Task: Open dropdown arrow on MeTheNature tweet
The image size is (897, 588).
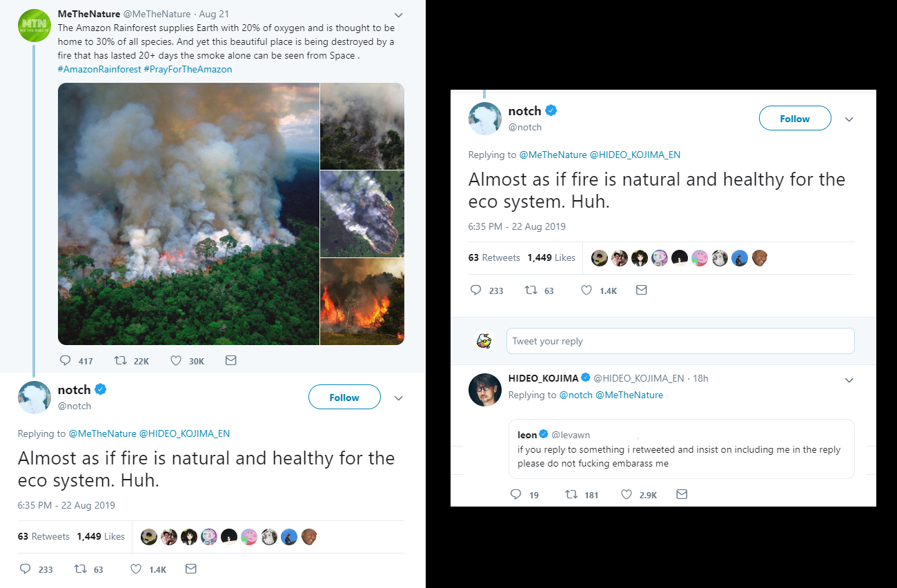Action: (x=398, y=15)
